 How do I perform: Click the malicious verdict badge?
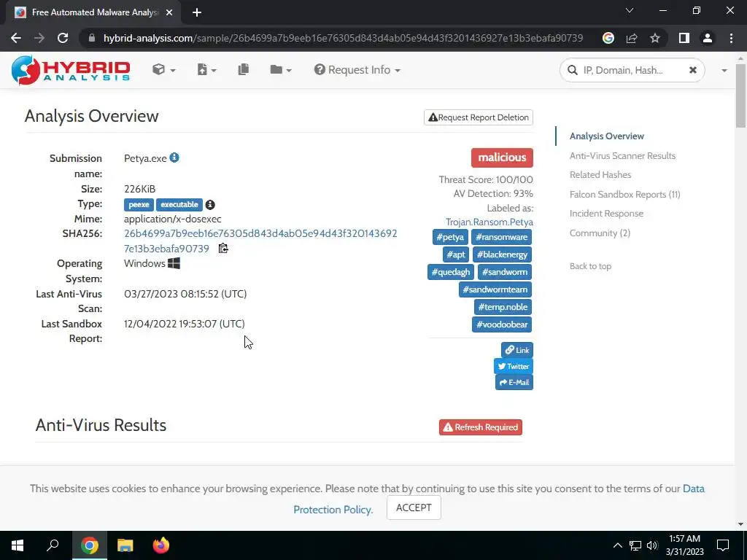click(502, 157)
